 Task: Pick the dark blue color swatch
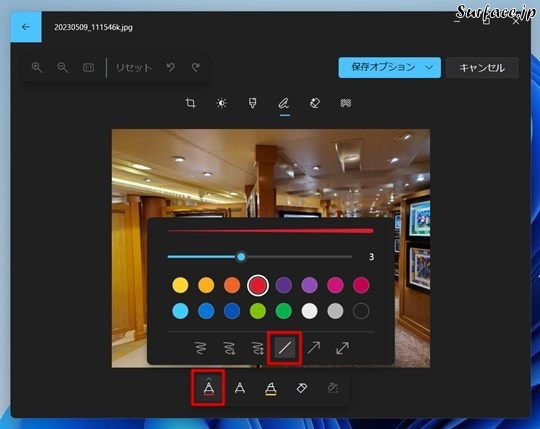(232, 311)
